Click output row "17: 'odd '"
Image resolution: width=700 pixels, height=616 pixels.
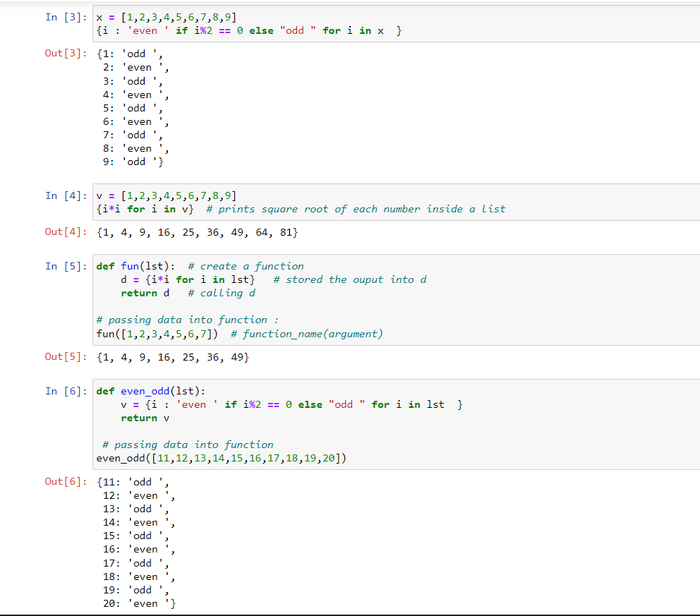pyautogui.click(x=136, y=564)
